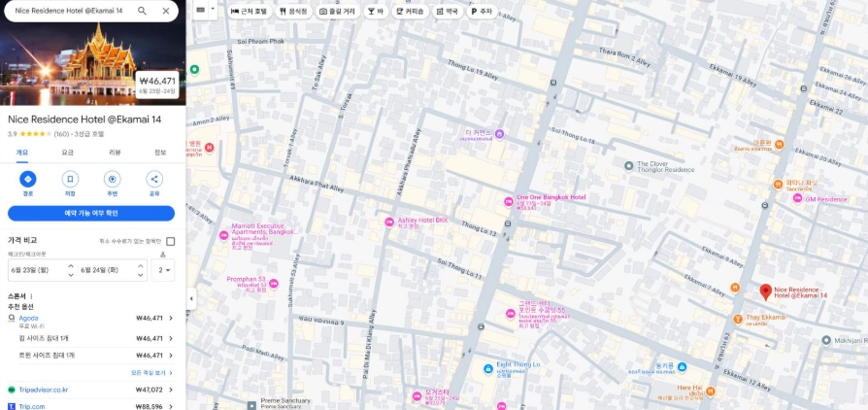The width and height of the screenshot is (868, 410).
Task: Open the hotel cover photo
Action: click(92, 64)
